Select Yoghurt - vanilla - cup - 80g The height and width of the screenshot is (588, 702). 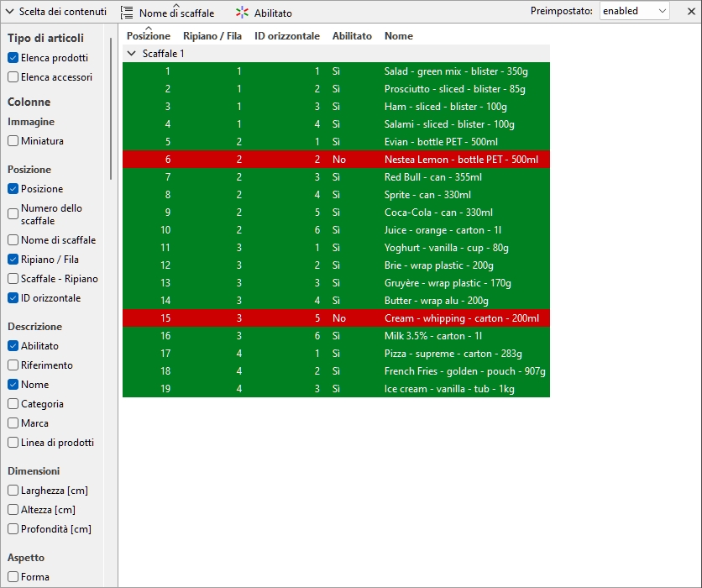336,248
